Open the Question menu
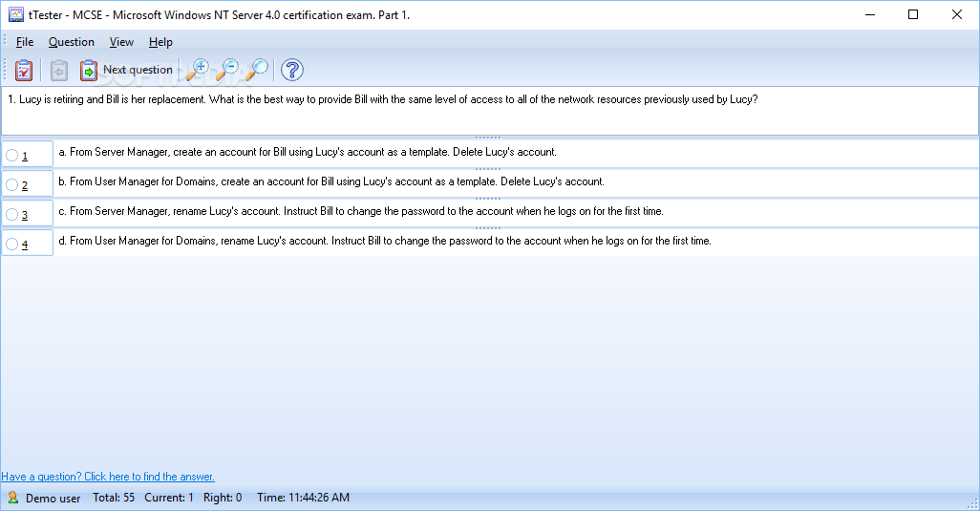This screenshot has width=980, height=511. tap(72, 42)
